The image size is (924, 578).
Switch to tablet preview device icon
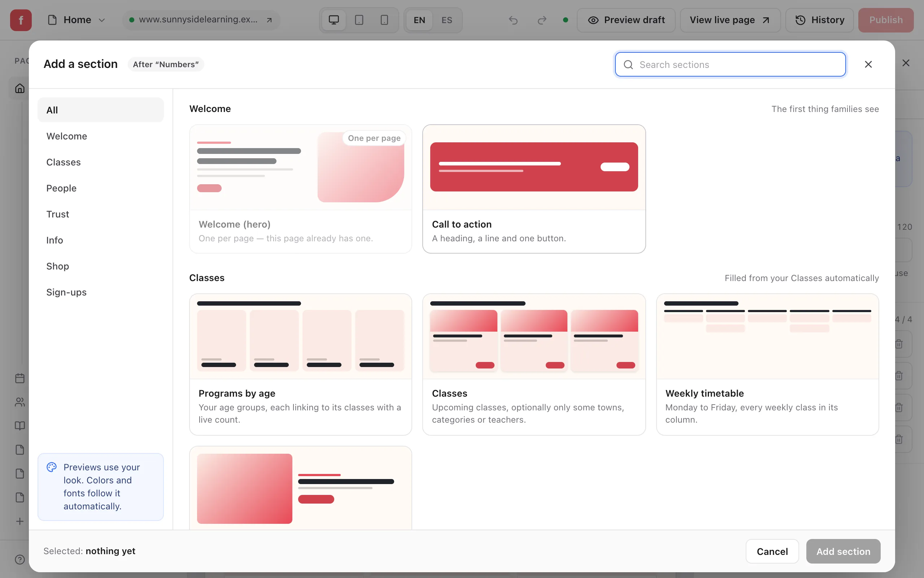point(359,20)
